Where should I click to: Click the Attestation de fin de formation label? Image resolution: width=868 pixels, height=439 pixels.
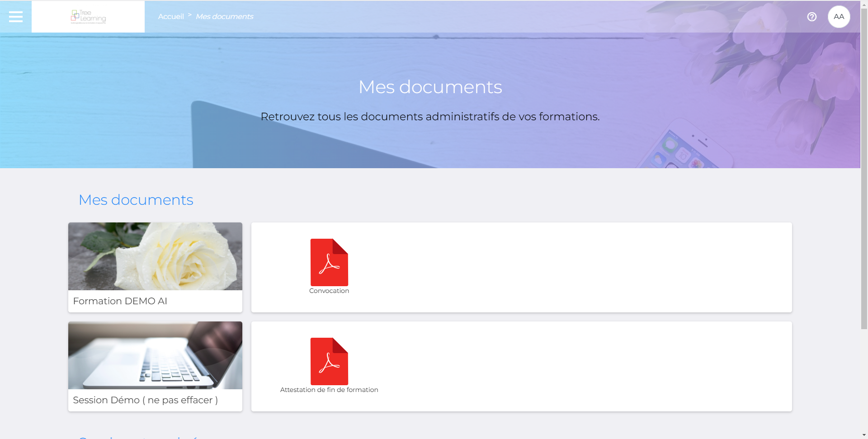coord(329,389)
